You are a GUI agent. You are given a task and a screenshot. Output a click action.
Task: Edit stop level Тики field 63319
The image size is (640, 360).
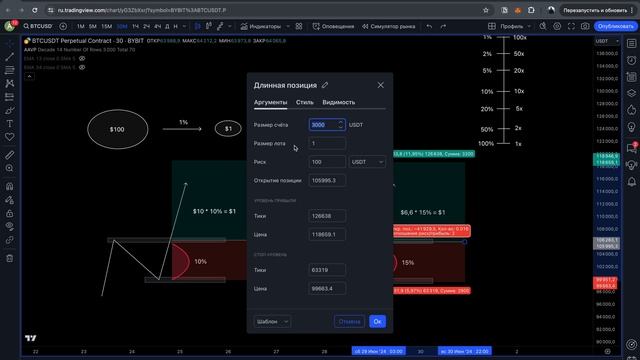tap(327, 270)
